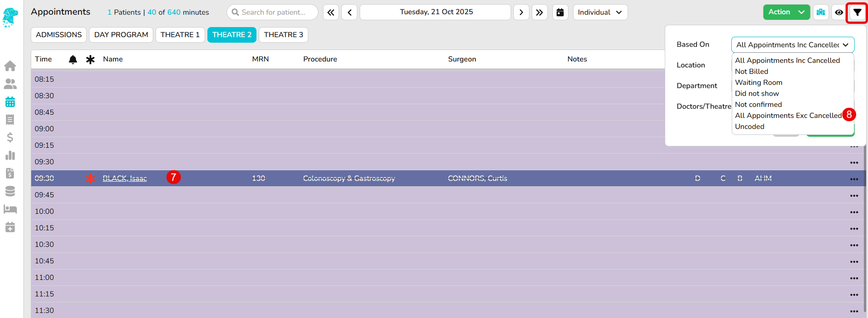Screen dimensions: 868x318
Task: Switch to the ADMISSIONS tab
Action: coord(59,35)
